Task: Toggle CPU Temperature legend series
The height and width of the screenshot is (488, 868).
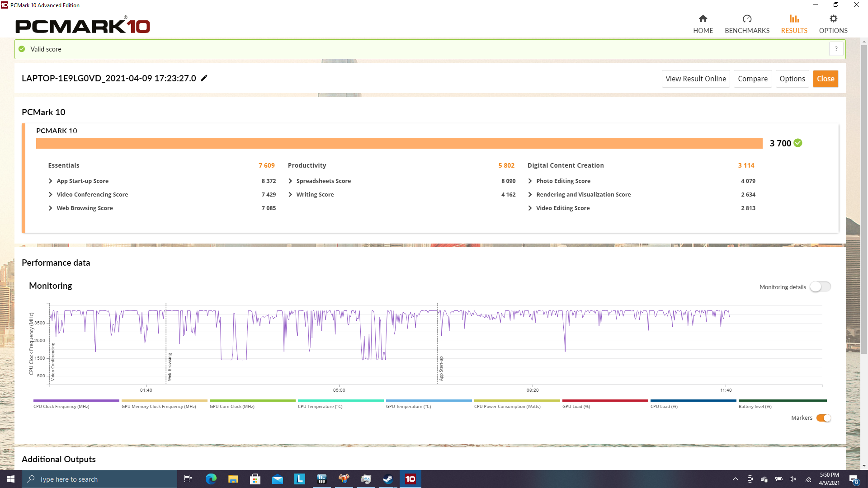Action: click(x=340, y=404)
